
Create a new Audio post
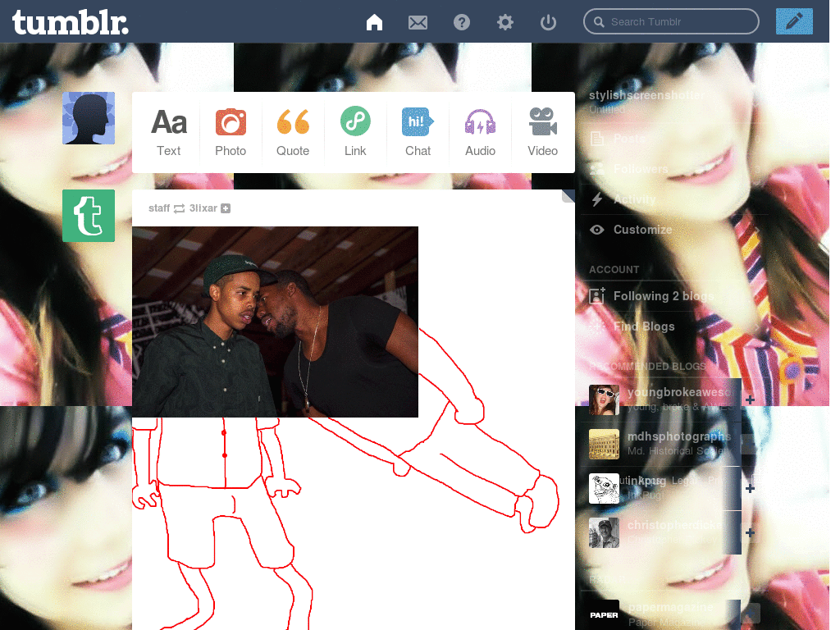pos(480,132)
